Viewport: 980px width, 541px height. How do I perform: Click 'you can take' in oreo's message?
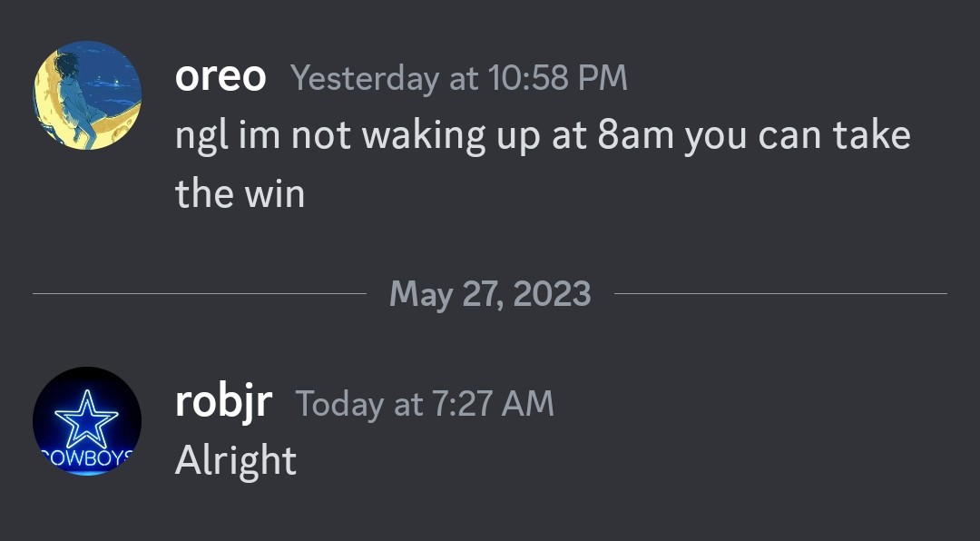797,136
